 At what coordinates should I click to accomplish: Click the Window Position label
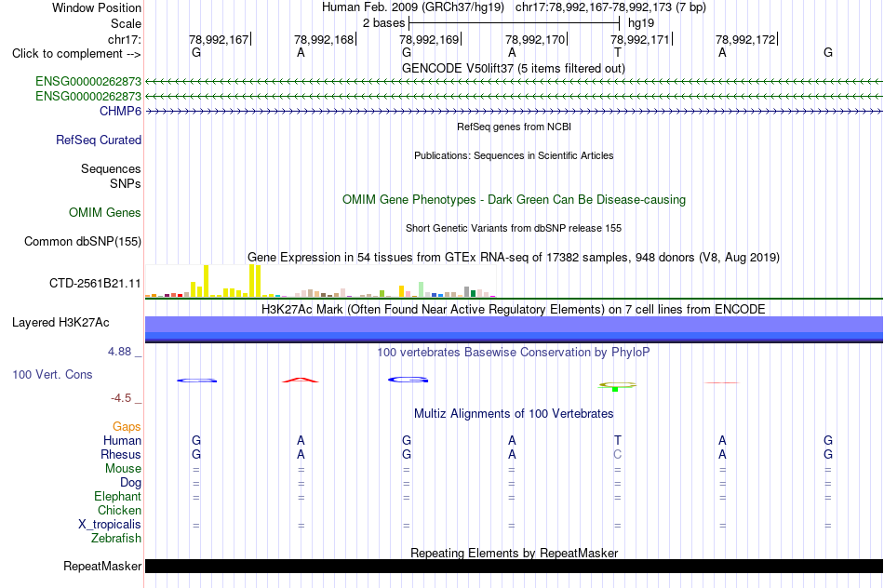tap(97, 7)
